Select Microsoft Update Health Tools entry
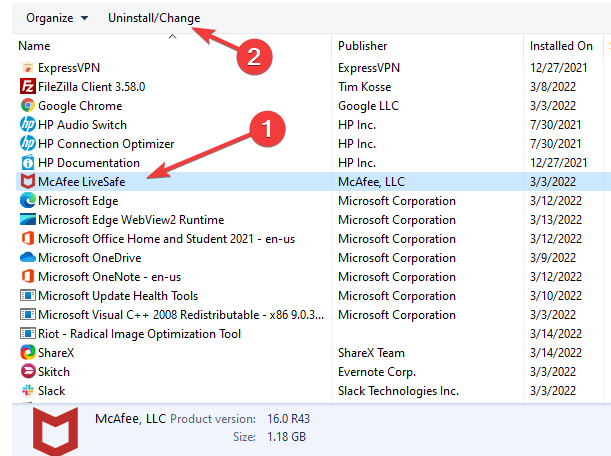This screenshot has height=456, width=611. pos(118,296)
